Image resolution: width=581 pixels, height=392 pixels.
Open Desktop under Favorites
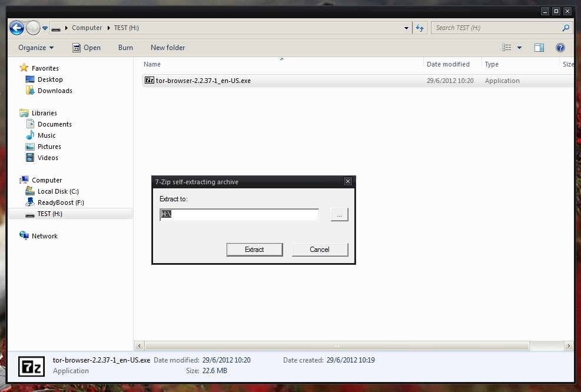point(50,79)
